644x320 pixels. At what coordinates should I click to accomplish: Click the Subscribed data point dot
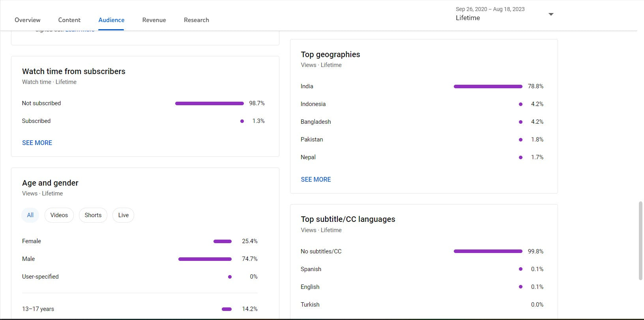coord(242,121)
